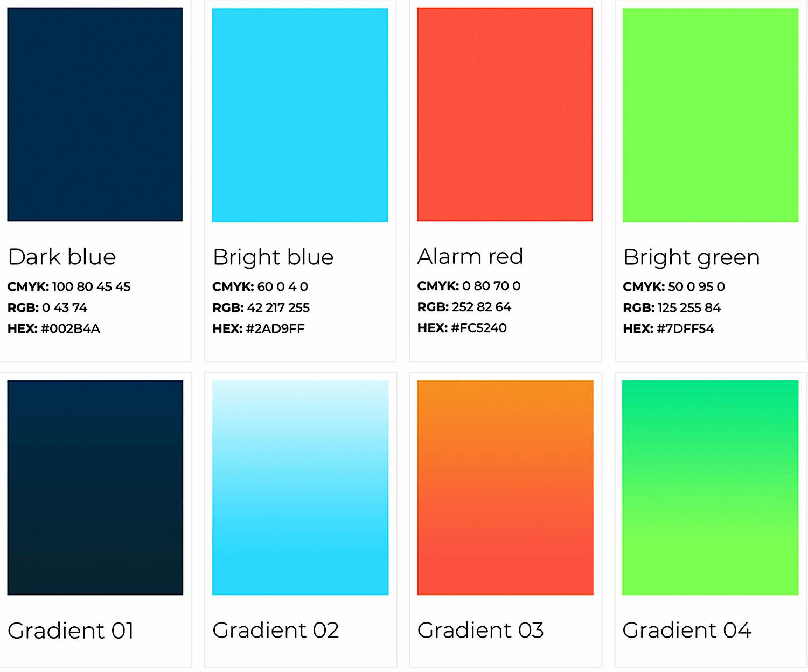The image size is (808, 672).
Task: Select the Bright blue color swatch
Action: pyautogui.click(x=300, y=115)
